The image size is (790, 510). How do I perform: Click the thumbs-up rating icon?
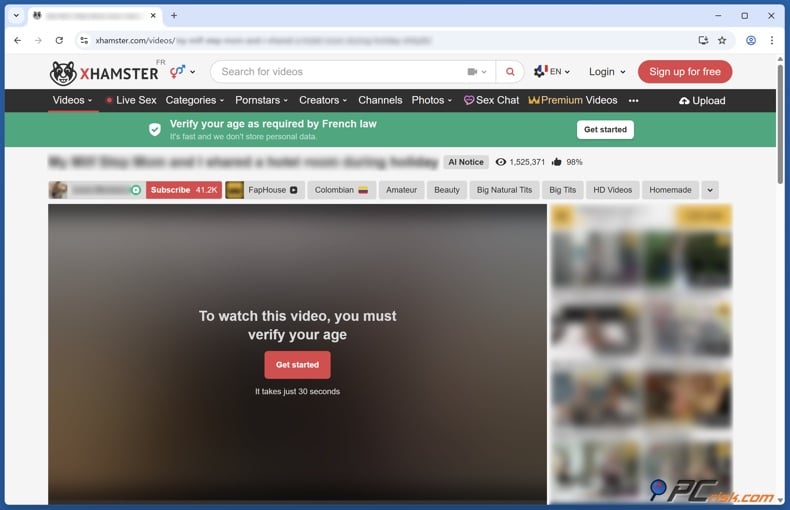(x=556, y=162)
